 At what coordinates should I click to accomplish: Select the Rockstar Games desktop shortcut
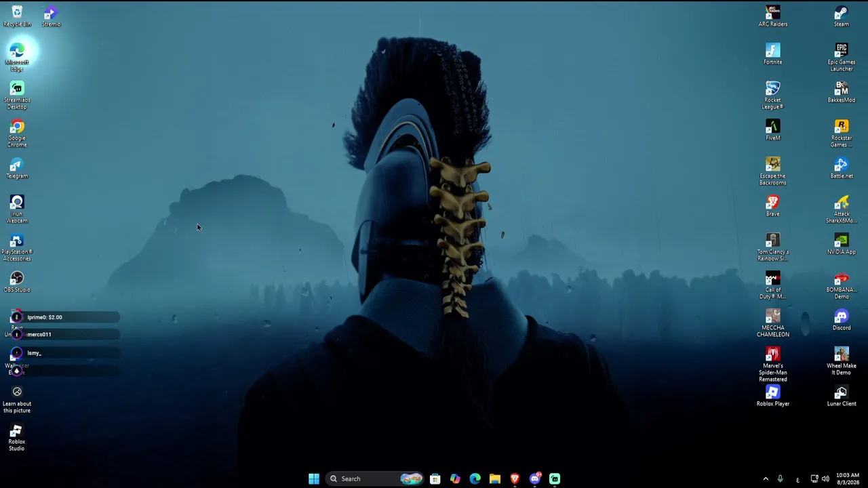coord(842,133)
